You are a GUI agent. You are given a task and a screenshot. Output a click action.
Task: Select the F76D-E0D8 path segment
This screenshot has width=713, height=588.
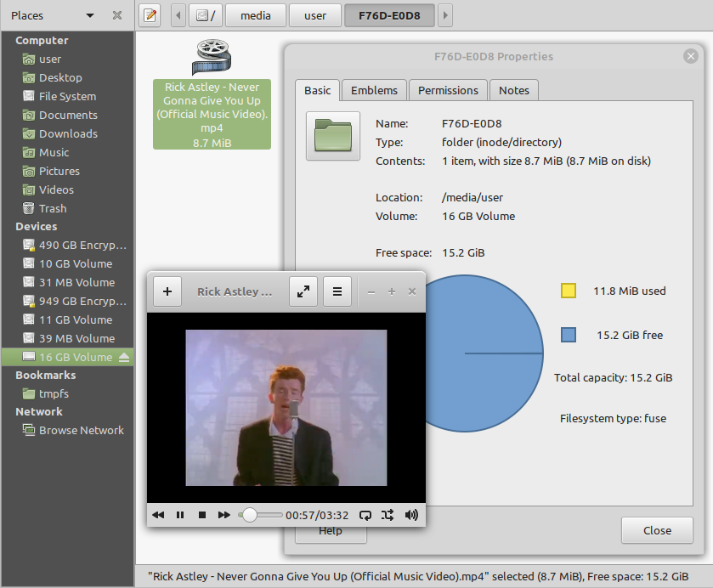tap(389, 15)
